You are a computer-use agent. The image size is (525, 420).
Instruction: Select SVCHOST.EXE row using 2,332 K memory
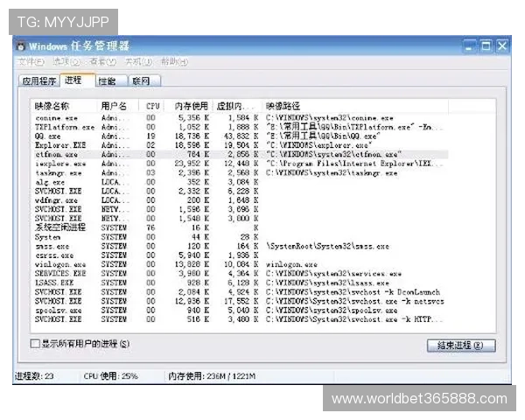241,192
